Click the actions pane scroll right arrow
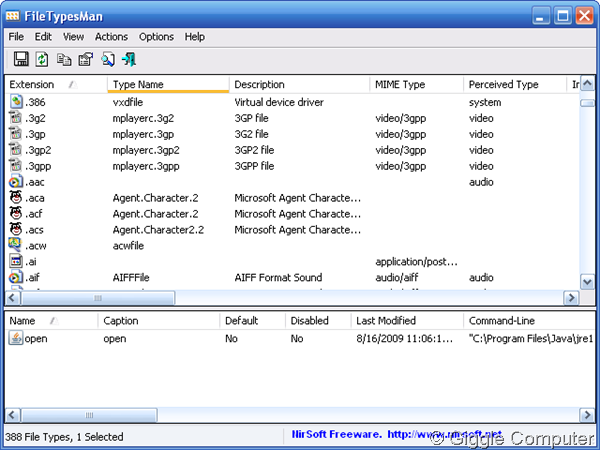This screenshot has width=600, height=450. [587, 415]
